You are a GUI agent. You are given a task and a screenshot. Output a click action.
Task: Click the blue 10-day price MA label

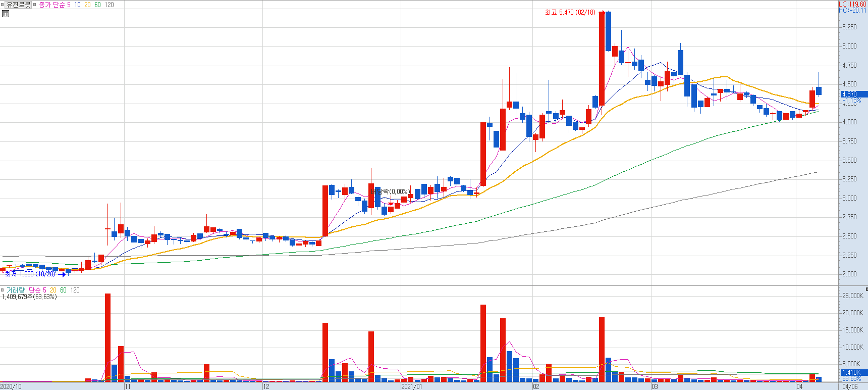(77, 5)
